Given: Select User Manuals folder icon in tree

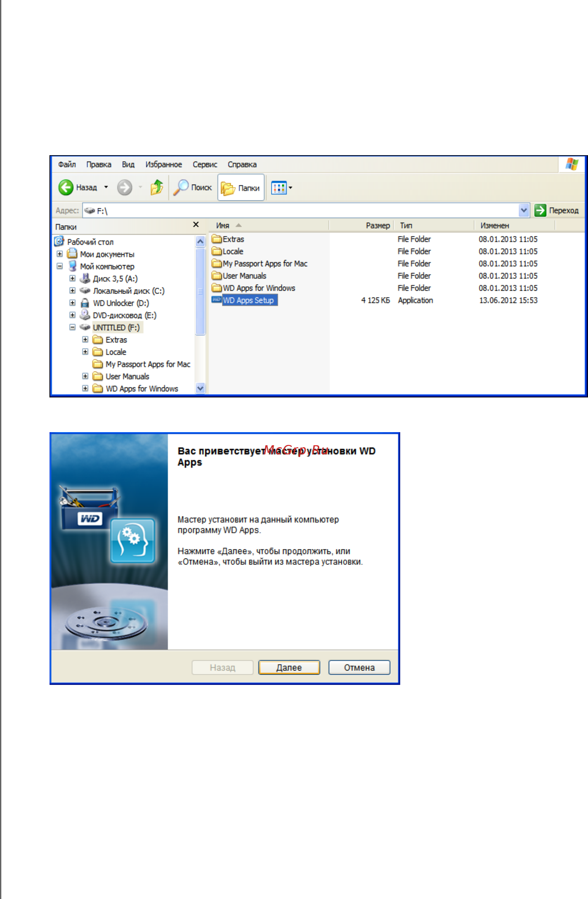Looking at the screenshot, I should click(x=98, y=376).
